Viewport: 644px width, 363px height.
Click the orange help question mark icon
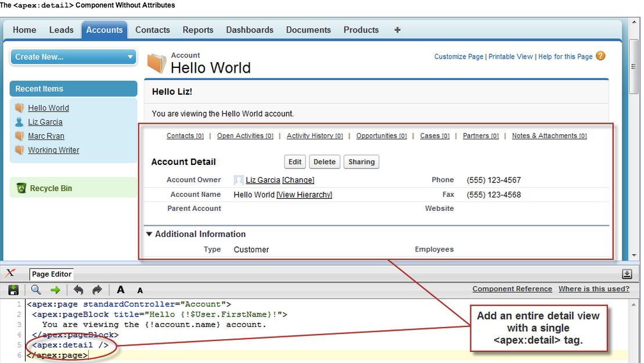(600, 56)
